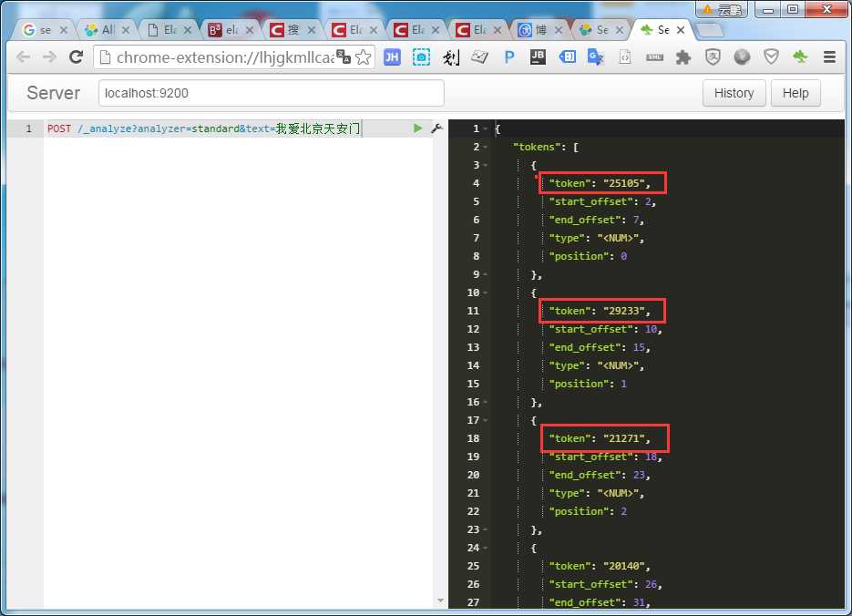
Task: Select the token value "20140"
Action: click(624, 566)
